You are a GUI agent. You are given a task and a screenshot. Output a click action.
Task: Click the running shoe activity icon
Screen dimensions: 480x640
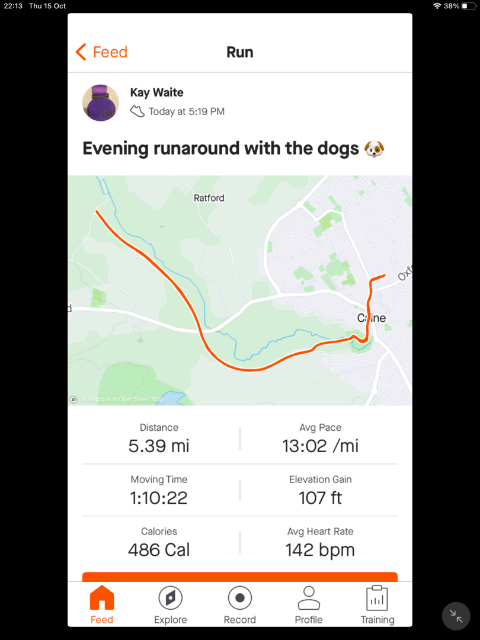[x=137, y=111]
